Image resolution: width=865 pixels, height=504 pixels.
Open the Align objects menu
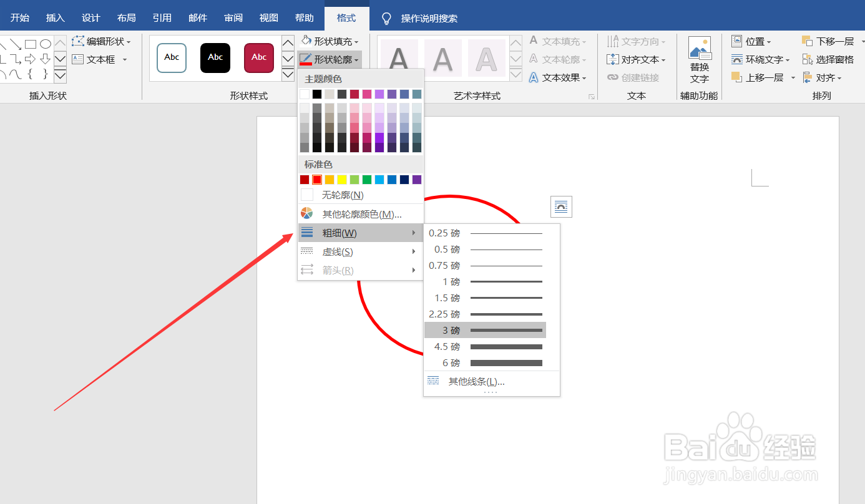822,77
